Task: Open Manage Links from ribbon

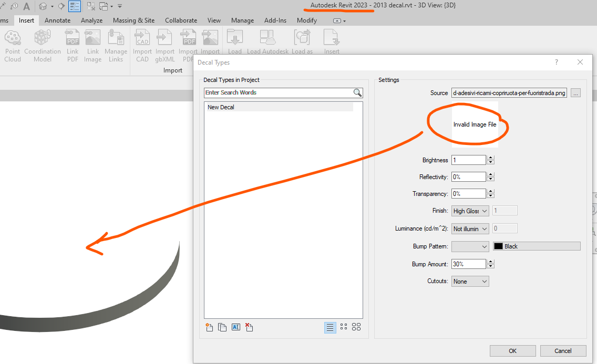Action: [116, 38]
